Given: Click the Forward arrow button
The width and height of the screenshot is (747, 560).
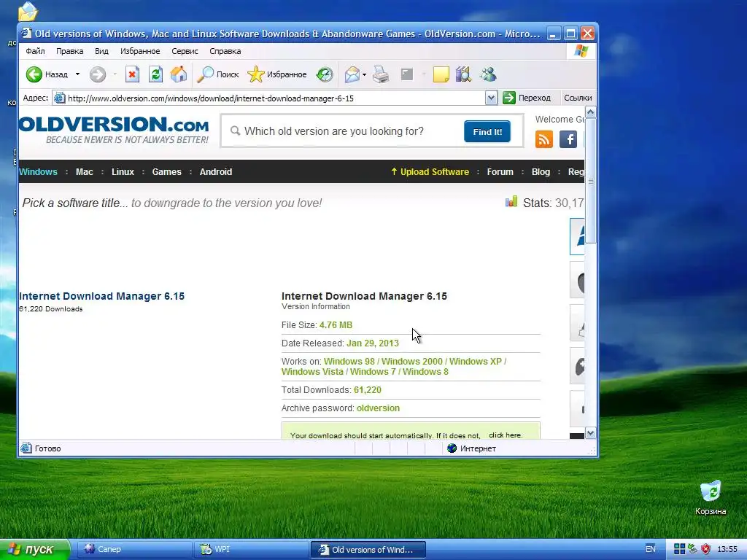Looking at the screenshot, I should (x=98, y=74).
